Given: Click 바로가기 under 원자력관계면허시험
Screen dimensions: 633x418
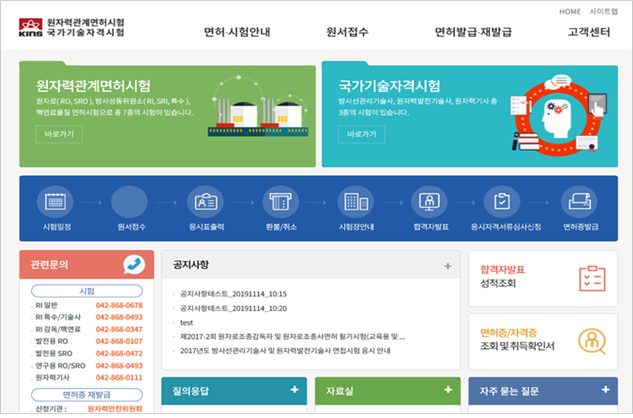Looking at the screenshot, I should point(59,134).
